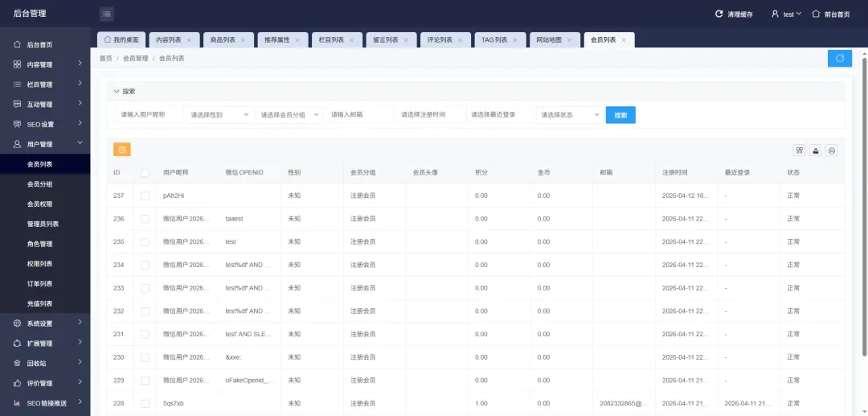Screen dimensions: 868x416
Task: Click 首页 in the breadcrumb
Action: (106, 58)
